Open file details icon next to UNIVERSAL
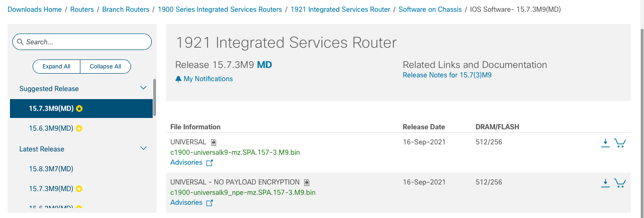 [x=214, y=142]
